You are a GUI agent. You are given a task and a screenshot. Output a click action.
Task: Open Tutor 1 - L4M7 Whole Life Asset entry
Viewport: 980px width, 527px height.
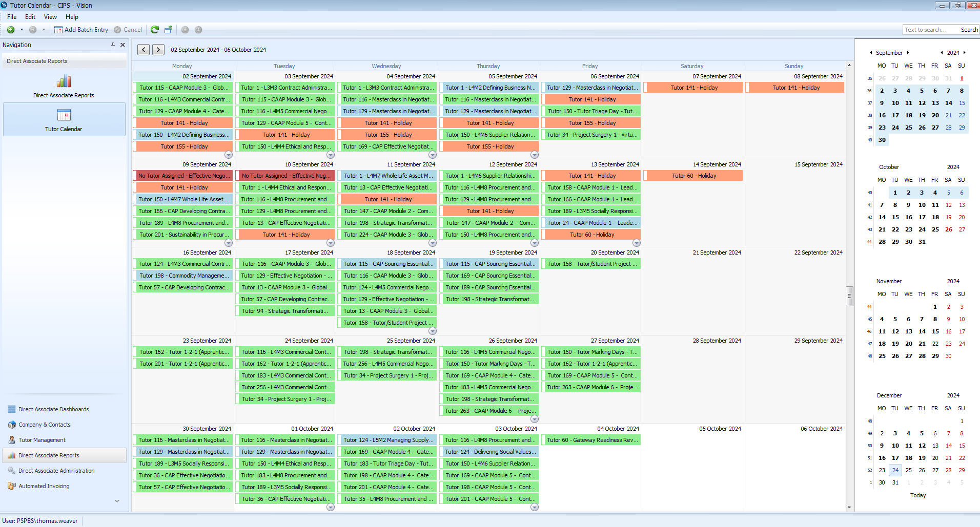[387, 176]
